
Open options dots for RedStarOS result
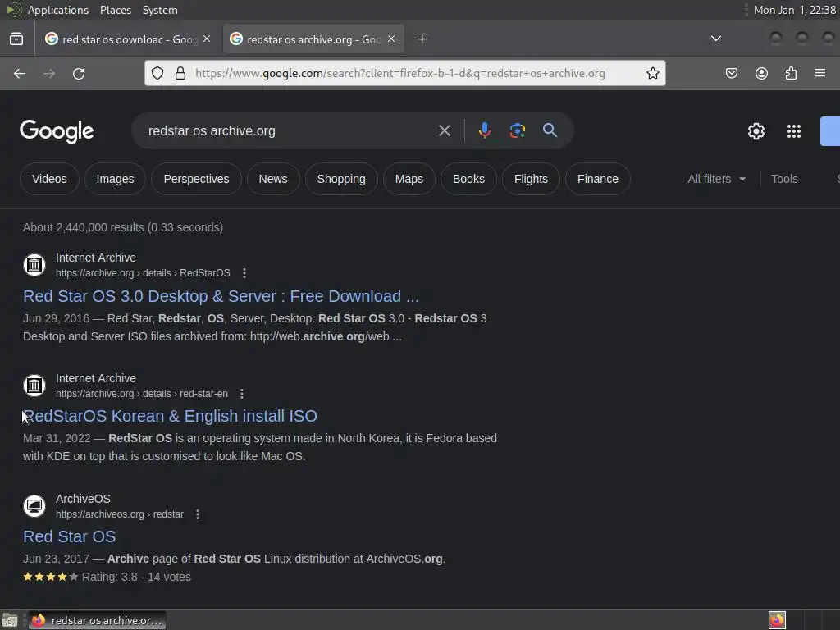point(244,273)
